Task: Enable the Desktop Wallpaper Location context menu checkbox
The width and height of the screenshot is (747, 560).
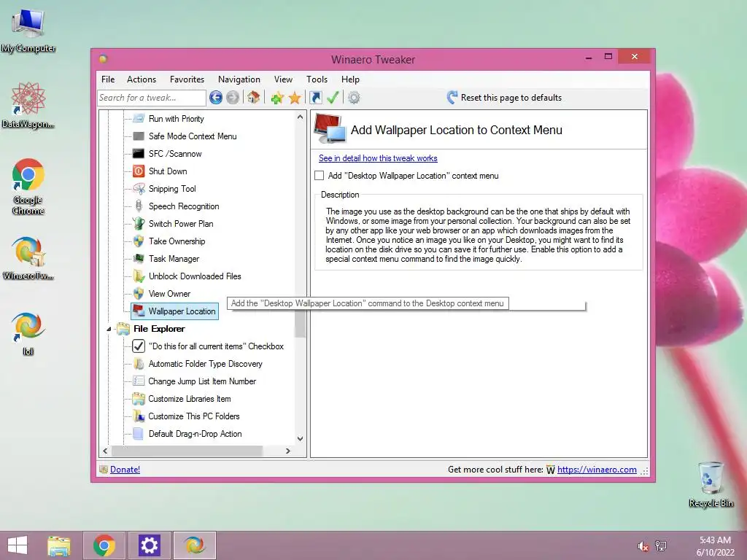Action: pyautogui.click(x=320, y=176)
